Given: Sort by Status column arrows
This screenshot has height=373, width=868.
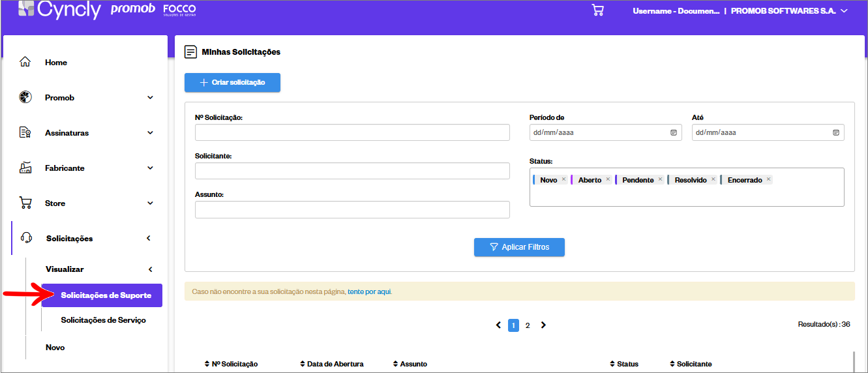Looking at the screenshot, I should (x=612, y=364).
